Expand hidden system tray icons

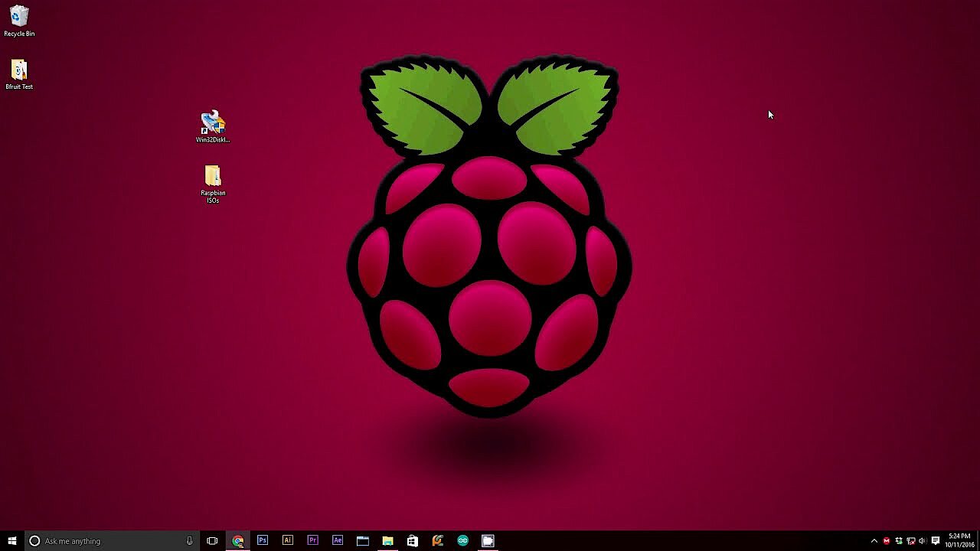click(874, 541)
